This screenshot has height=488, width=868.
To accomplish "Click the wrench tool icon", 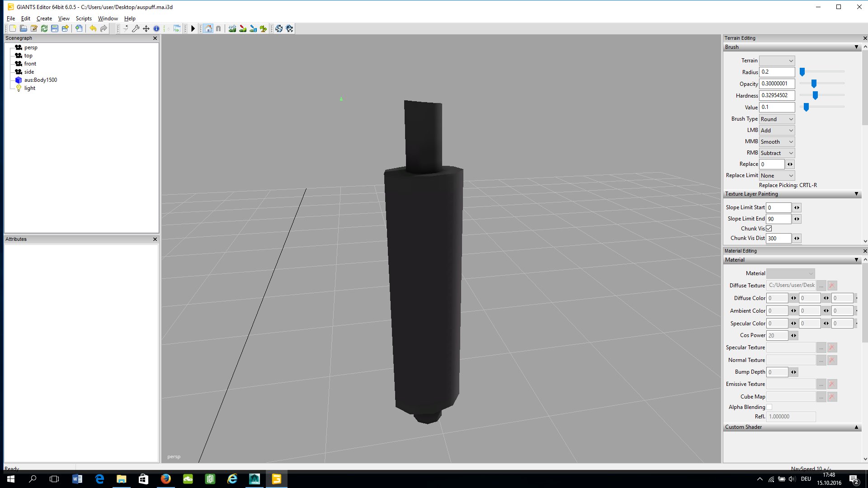I will 136,28.
